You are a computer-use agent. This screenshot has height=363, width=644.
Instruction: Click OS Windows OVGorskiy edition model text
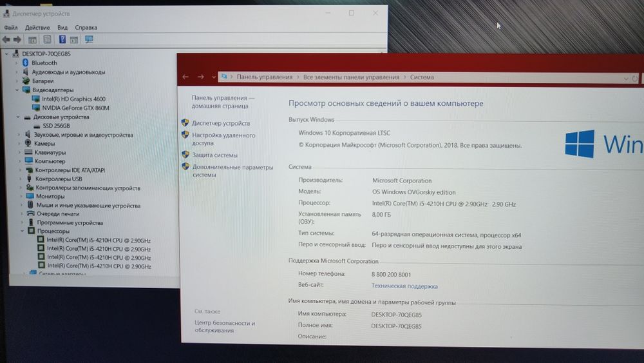[413, 192]
